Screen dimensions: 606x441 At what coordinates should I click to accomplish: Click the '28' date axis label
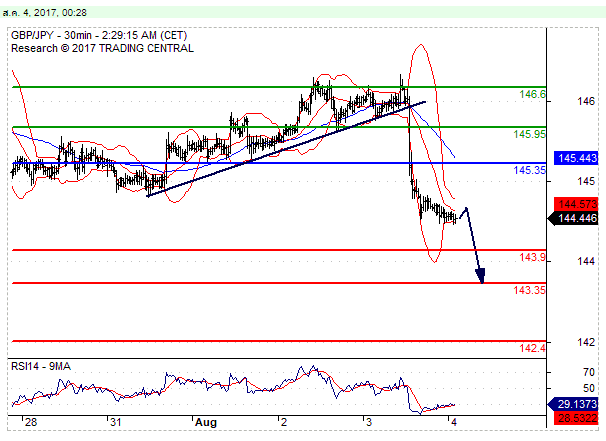pyautogui.click(x=31, y=422)
